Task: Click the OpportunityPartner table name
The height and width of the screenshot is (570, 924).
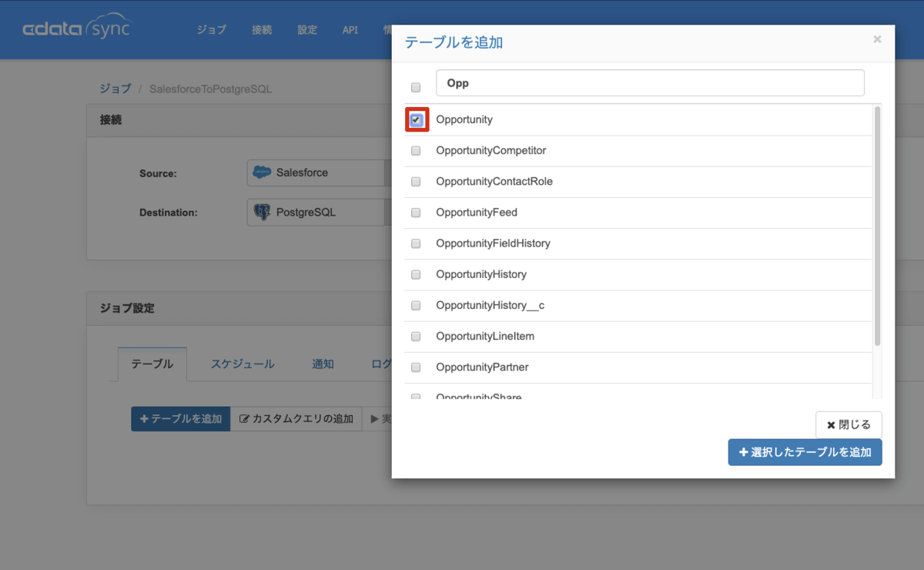Action: click(482, 367)
